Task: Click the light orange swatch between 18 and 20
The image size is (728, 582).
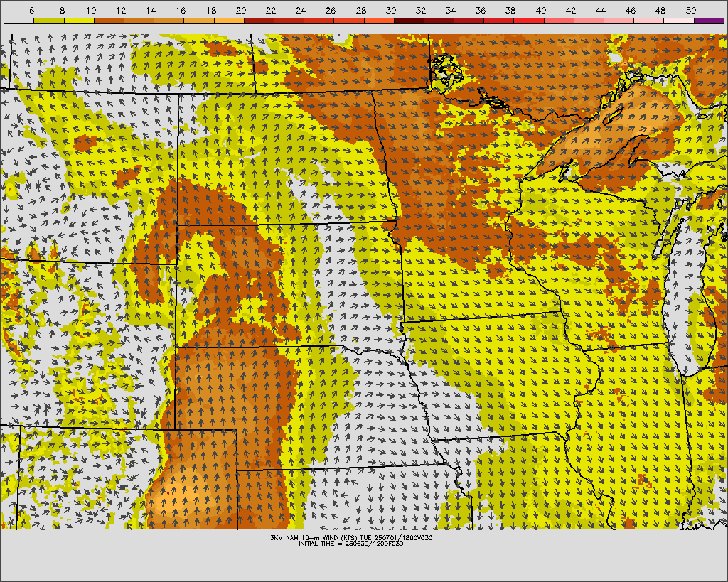Action: click(229, 21)
